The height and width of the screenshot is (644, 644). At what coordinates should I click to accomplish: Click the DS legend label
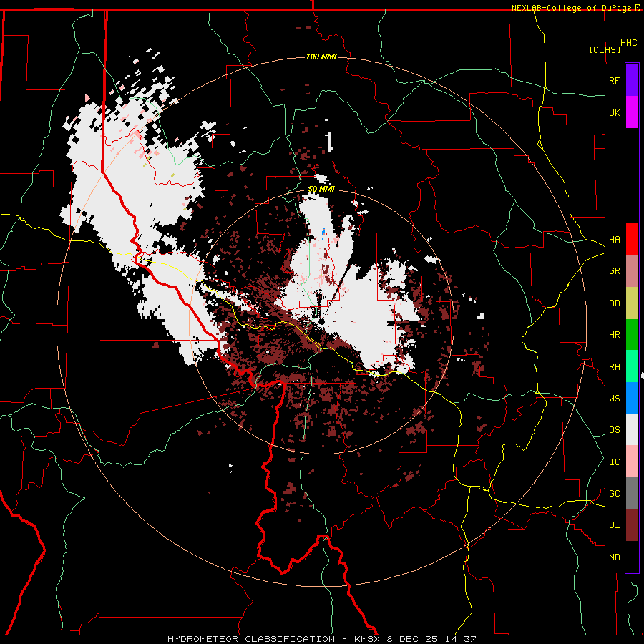[614, 430]
